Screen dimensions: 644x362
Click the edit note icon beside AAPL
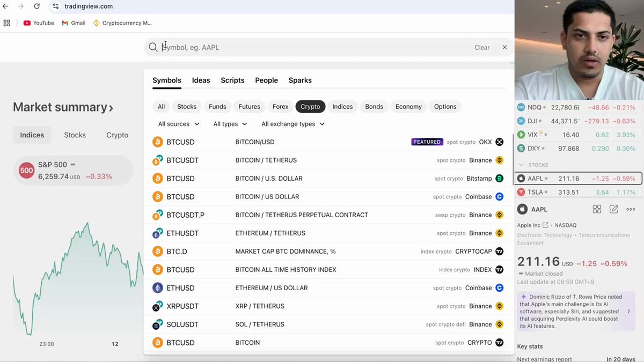click(x=614, y=209)
